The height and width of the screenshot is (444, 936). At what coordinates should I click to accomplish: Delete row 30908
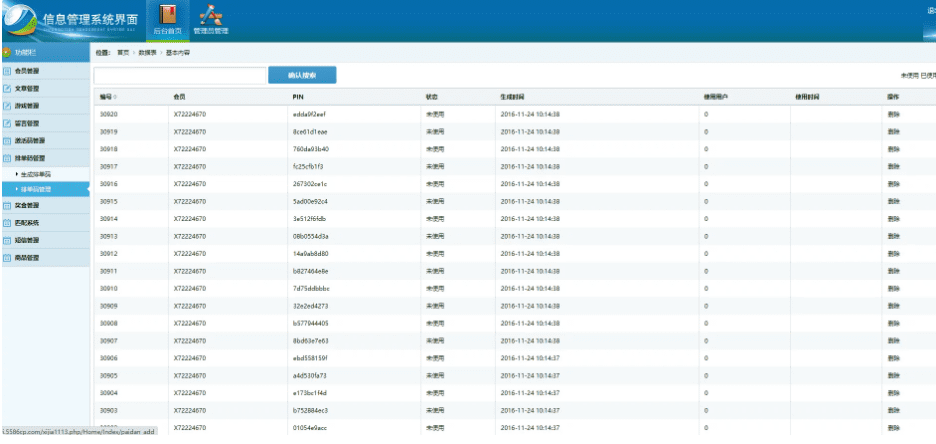(x=894, y=323)
